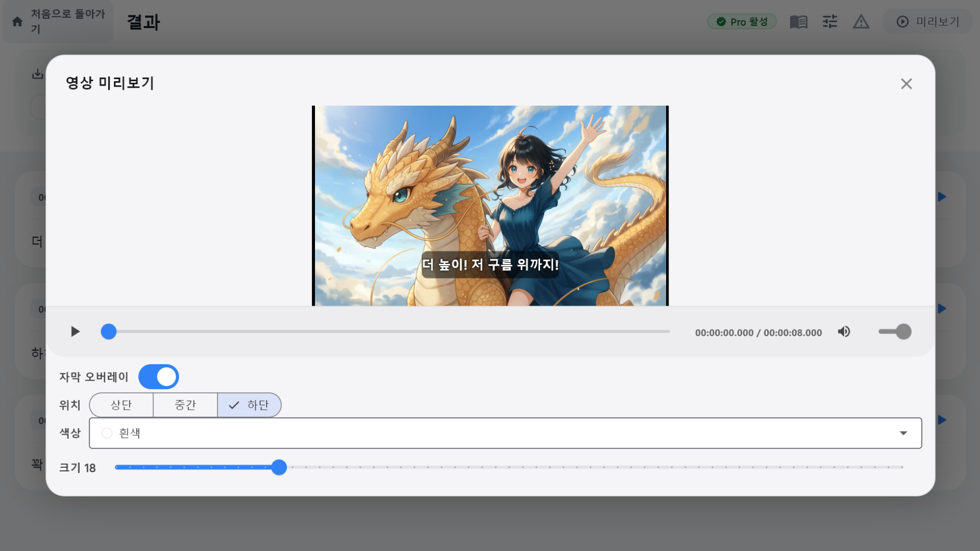This screenshot has height=551, width=980.
Task: Click the video seek bar track
Action: click(388, 332)
